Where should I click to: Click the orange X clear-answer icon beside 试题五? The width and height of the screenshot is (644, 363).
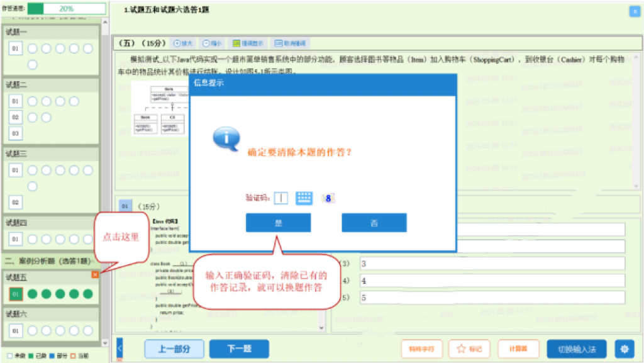coord(95,274)
